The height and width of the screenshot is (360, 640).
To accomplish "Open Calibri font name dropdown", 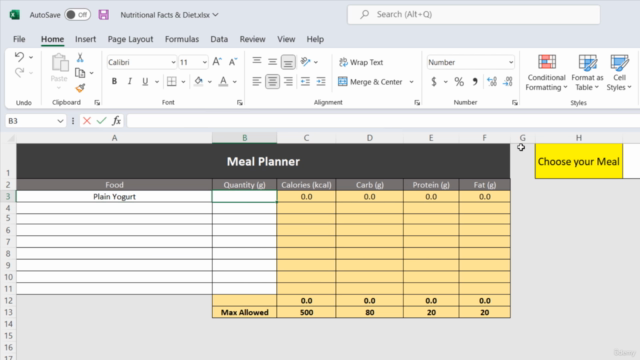I will point(173,62).
